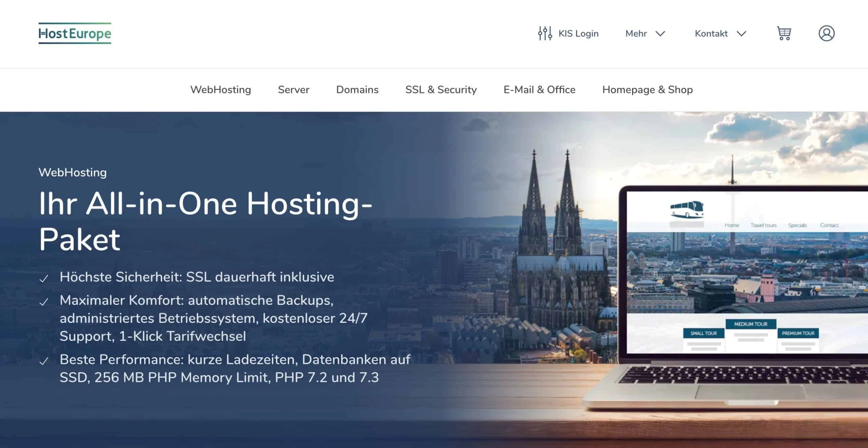
Task: Open the WebHosting navigation menu
Action: (221, 90)
